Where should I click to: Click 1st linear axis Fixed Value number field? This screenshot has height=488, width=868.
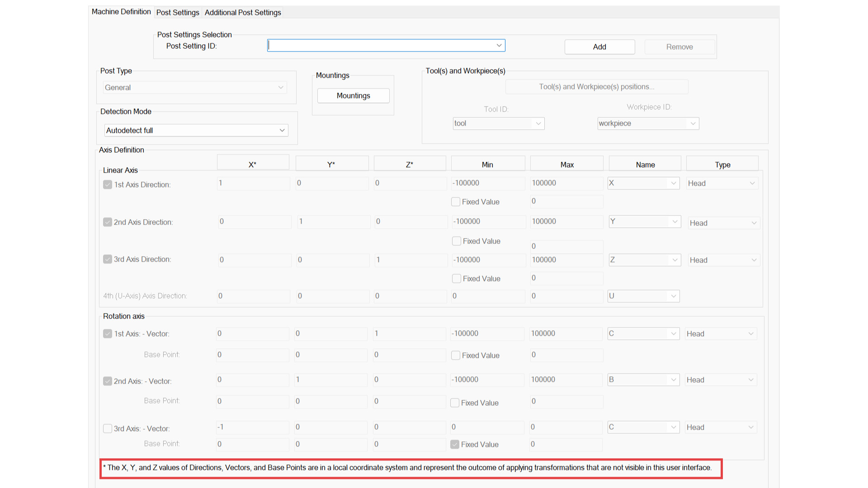click(566, 201)
